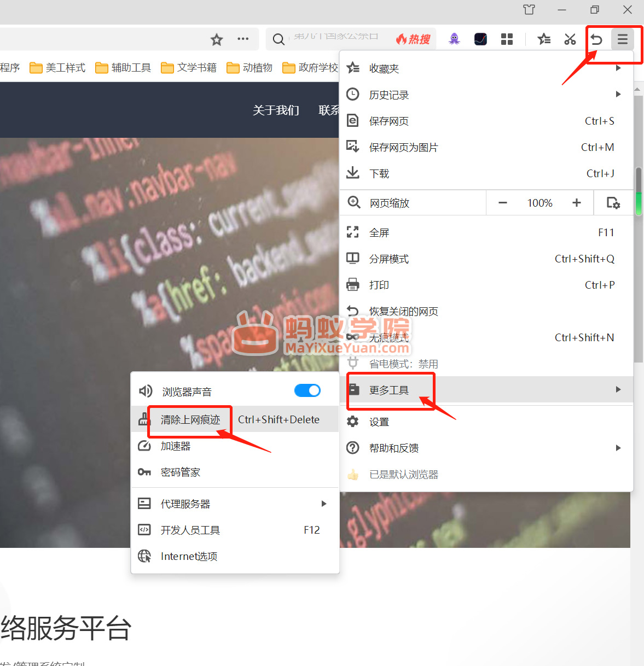Open the 政府学校 bookmark folder
The image size is (644, 666).
pos(310,67)
